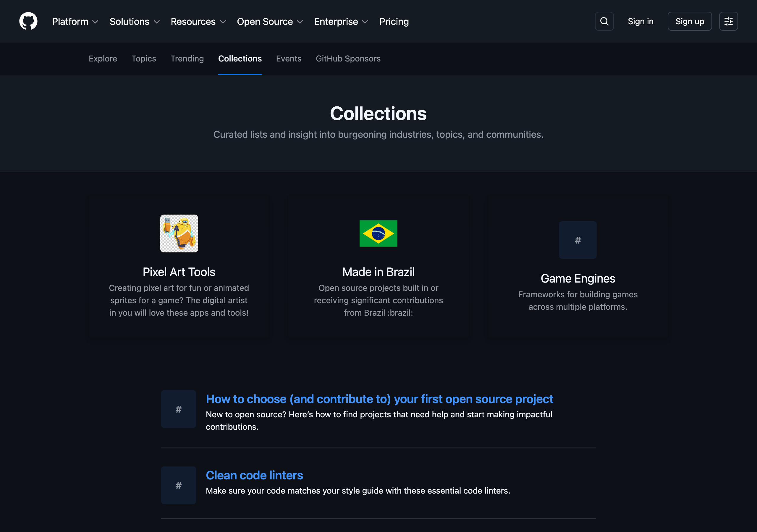Click the 'Curated lists and insight' subtitle text
Screen dimensions: 757x532
point(378,134)
